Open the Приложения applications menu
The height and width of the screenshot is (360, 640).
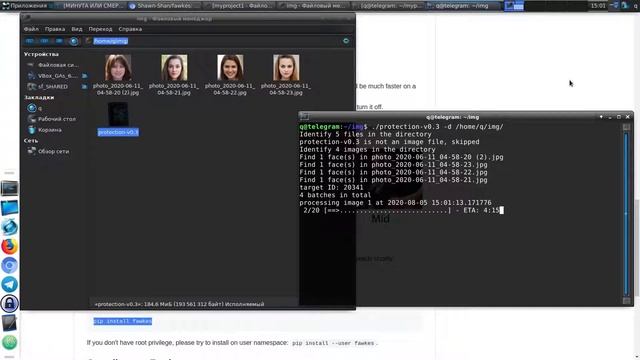(24, 6)
